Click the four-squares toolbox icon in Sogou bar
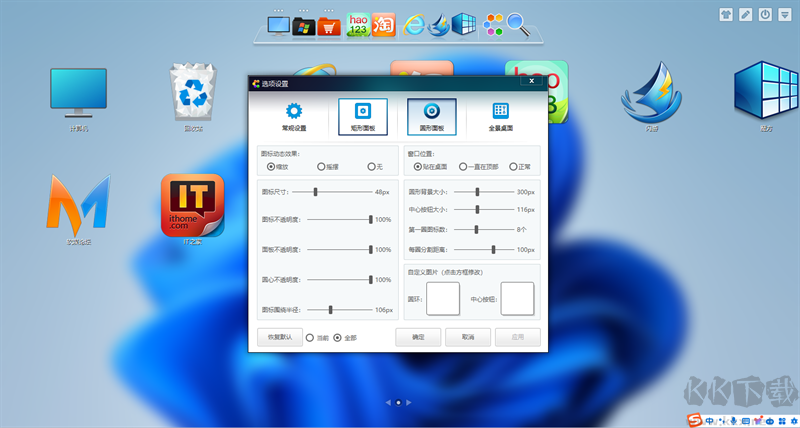800x428 pixels. pyautogui.click(x=782, y=421)
